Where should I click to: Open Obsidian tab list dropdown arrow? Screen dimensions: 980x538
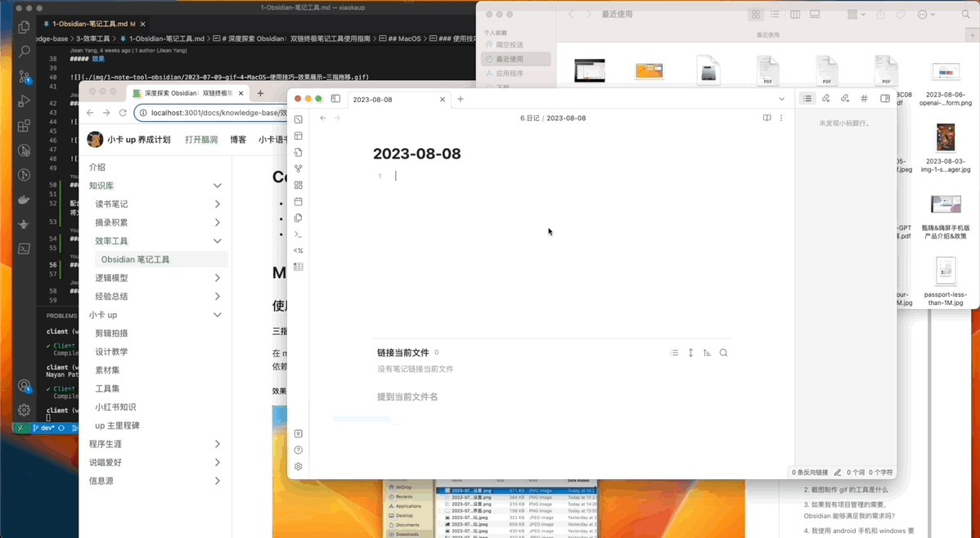pos(781,99)
